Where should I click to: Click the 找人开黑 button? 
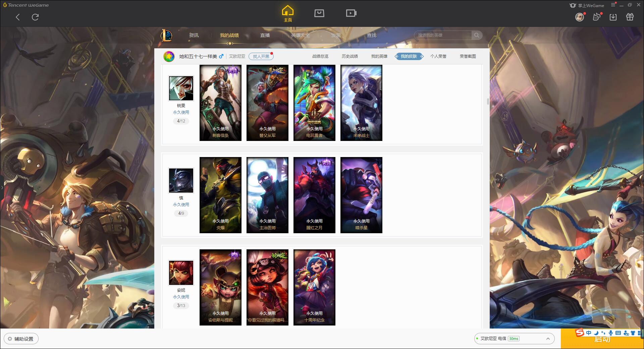coord(261,56)
